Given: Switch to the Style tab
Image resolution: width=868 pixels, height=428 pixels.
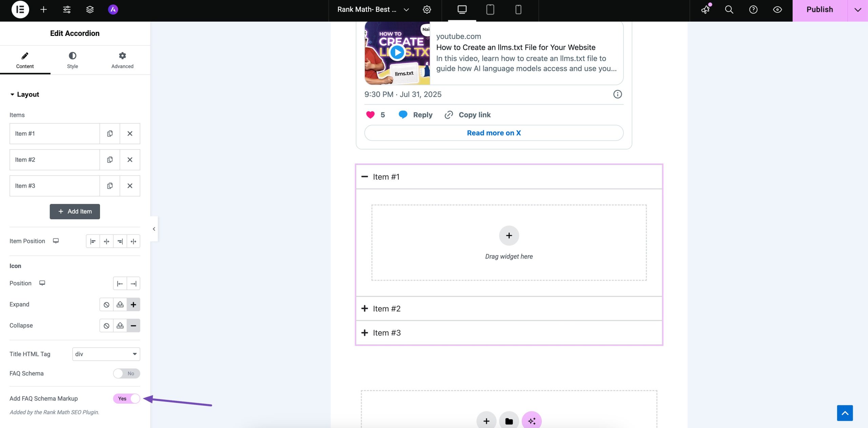Looking at the screenshot, I should coord(72,60).
